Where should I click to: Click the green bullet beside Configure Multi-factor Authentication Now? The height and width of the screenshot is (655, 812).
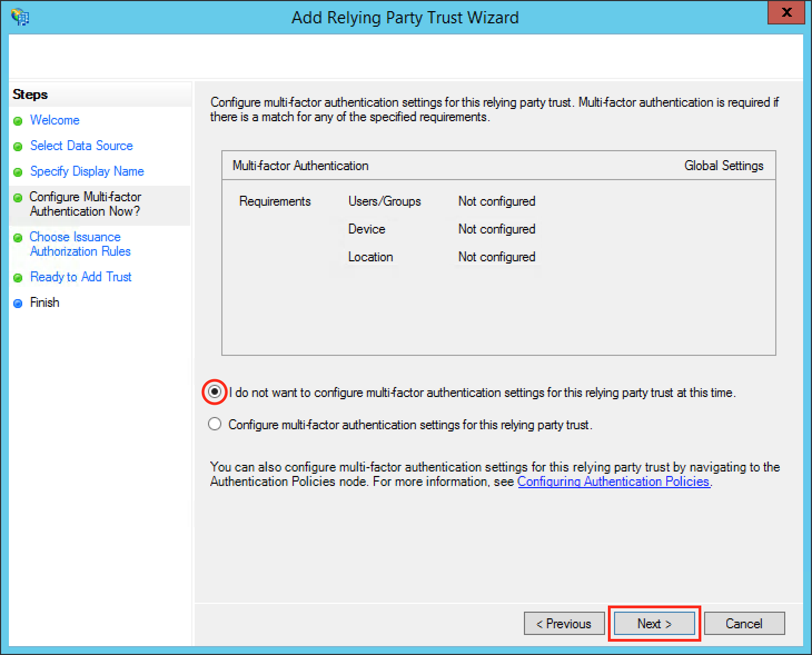[x=18, y=198]
